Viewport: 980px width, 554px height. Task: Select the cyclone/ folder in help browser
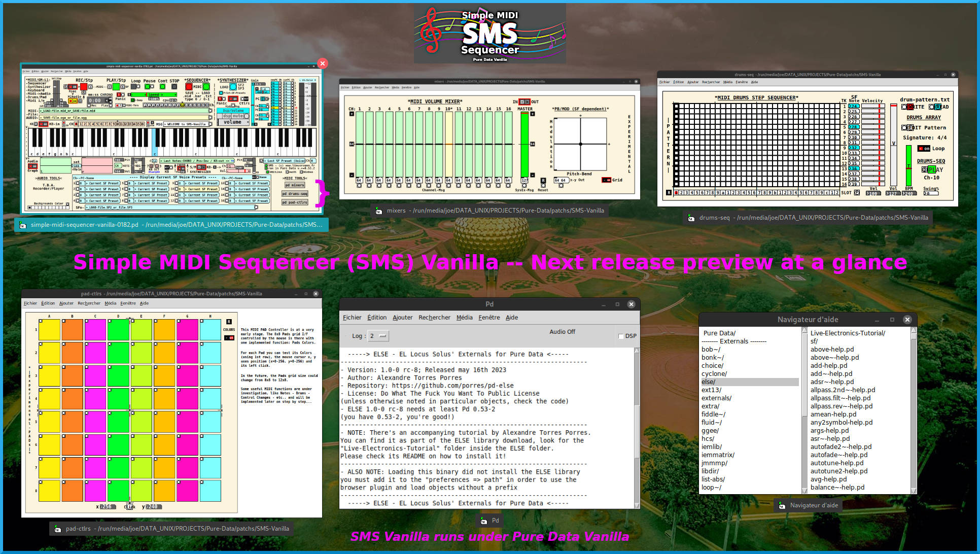coord(714,374)
